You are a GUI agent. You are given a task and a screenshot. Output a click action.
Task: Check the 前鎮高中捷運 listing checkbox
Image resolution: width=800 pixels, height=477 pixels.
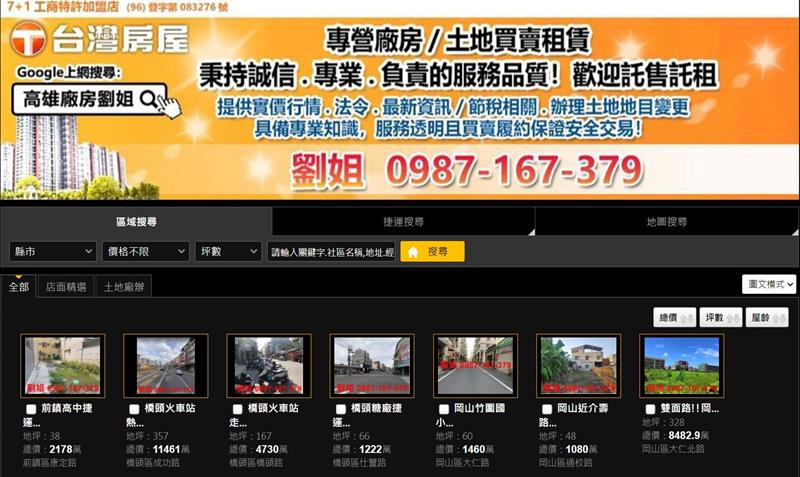click(x=31, y=410)
